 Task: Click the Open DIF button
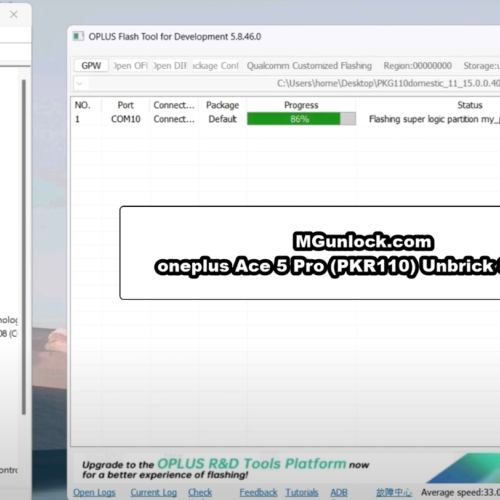pos(170,66)
